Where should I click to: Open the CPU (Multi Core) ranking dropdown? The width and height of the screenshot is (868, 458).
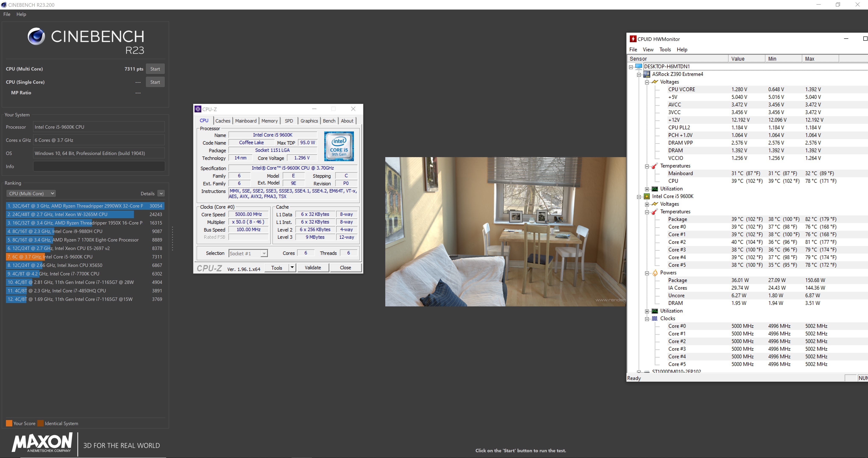pos(31,194)
